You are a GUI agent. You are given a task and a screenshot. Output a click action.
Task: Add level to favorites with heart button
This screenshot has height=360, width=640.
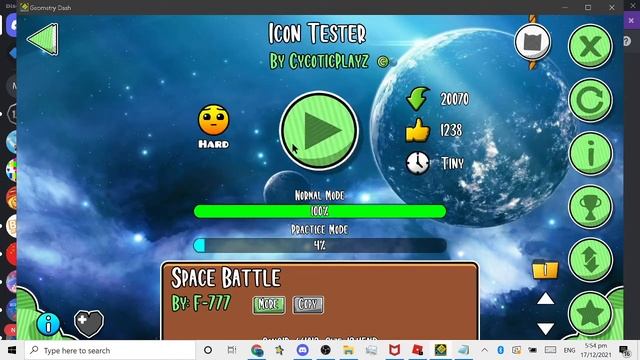point(89,324)
